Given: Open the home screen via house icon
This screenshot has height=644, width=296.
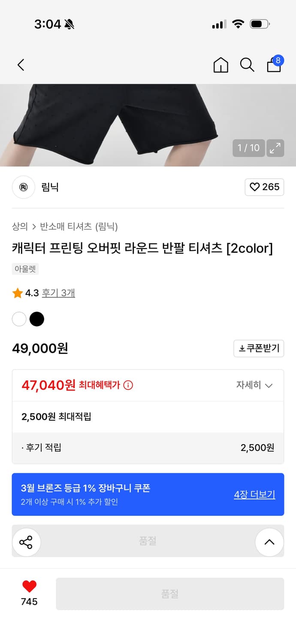Looking at the screenshot, I should pyautogui.click(x=220, y=65).
